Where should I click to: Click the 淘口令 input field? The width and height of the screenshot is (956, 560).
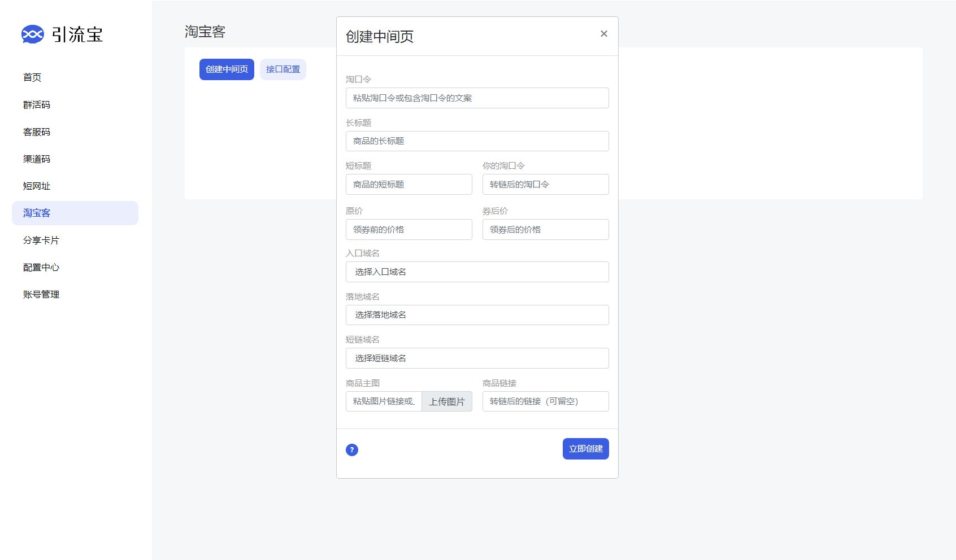click(477, 98)
